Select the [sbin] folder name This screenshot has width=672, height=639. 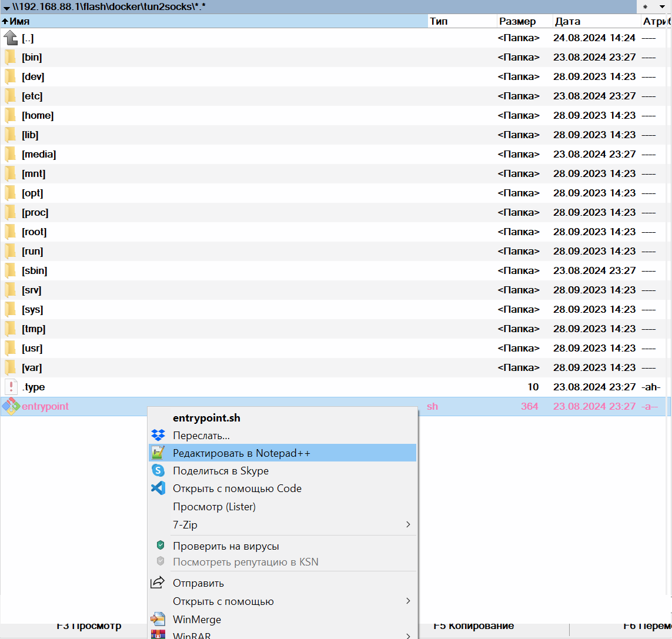pyautogui.click(x=35, y=271)
